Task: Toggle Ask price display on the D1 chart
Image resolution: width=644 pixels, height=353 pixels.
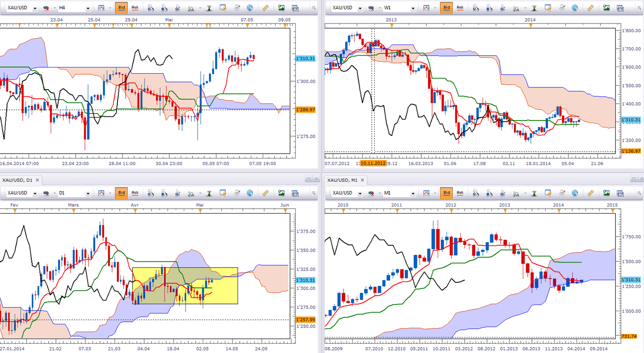Action: tap(135, 193)
